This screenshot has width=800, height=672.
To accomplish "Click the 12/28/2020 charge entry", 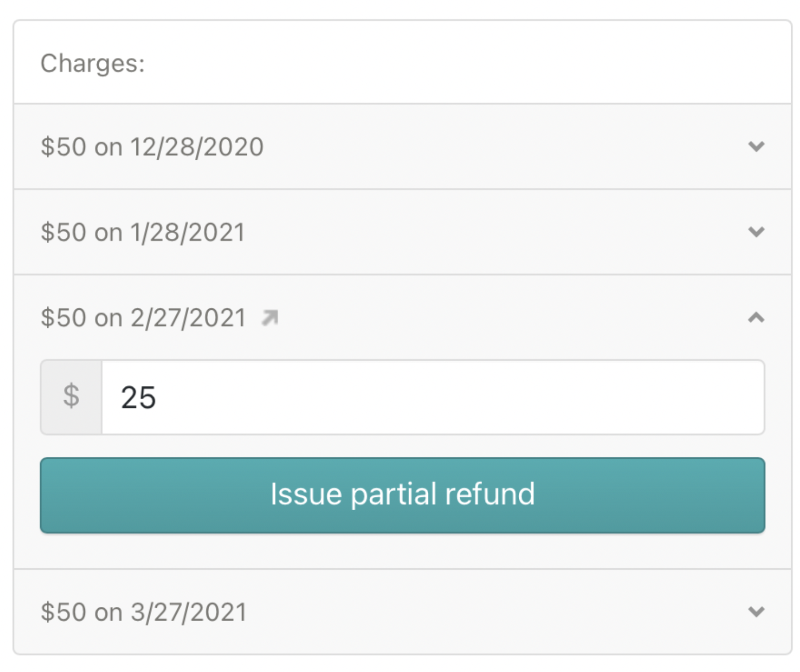I will 152,147.
